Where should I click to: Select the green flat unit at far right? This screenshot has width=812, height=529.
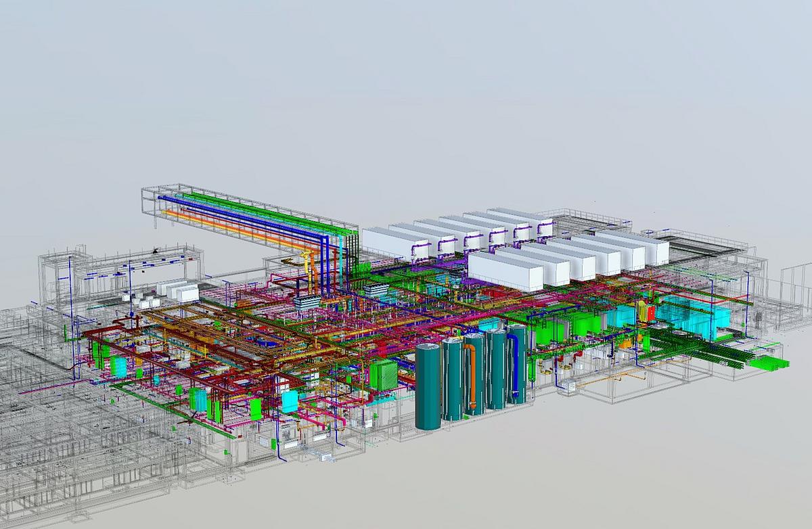point(768,364)
